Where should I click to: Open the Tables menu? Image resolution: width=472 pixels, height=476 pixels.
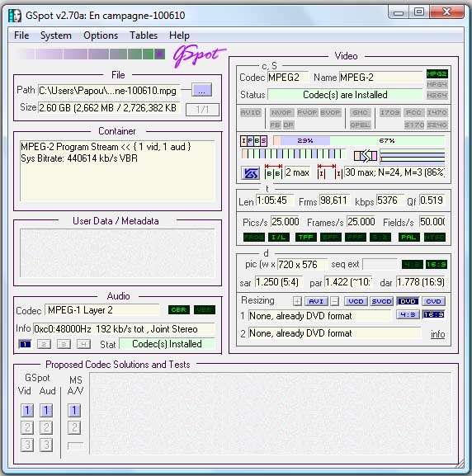point(144,35)
